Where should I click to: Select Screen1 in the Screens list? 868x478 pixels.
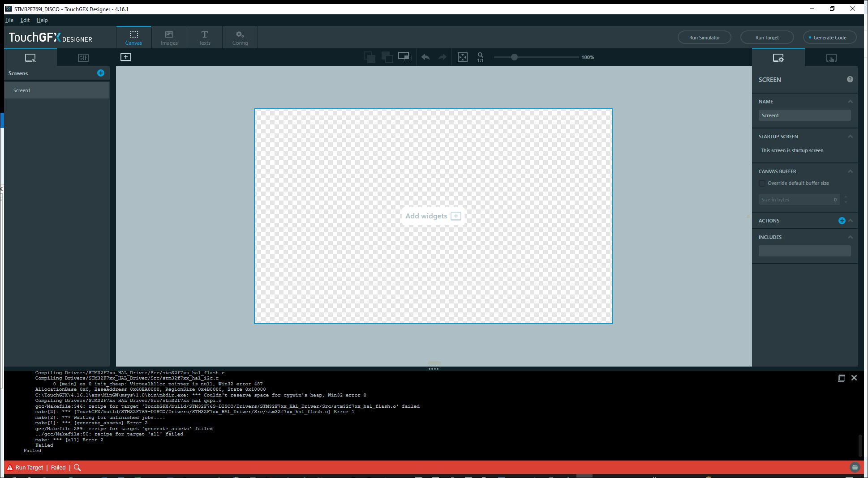[x=57, y=90]
